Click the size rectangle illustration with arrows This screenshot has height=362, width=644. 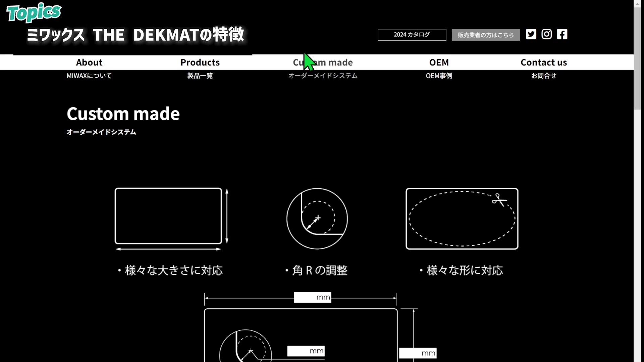tap(172, 219)
